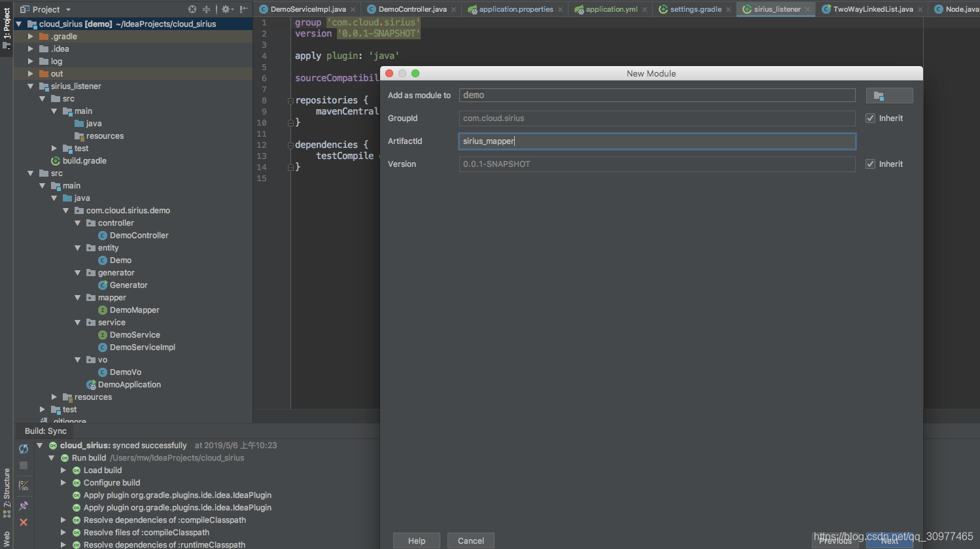Click Help button in New Module dialog
The height and width of the screenshot is (549, 980).
tap(417, 540)
